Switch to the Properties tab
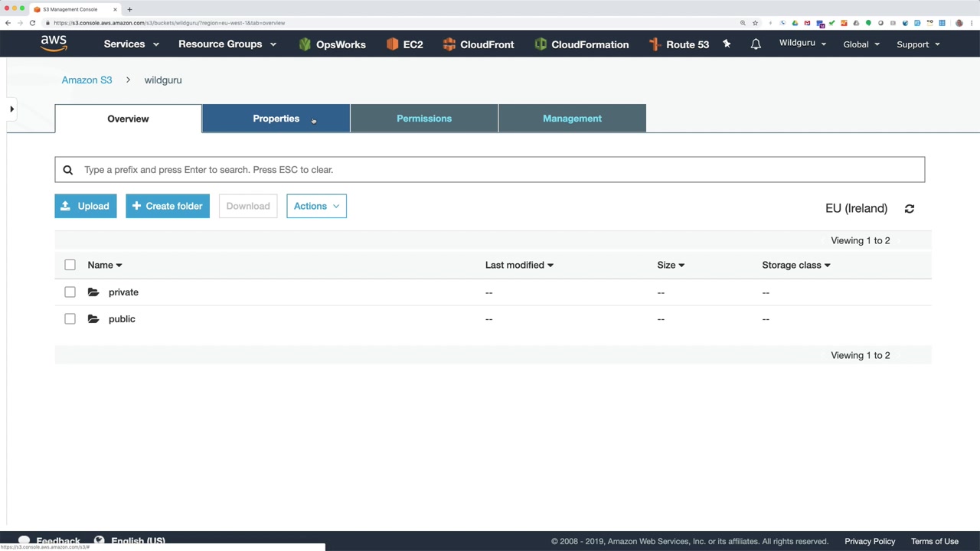Viewport: 980px width, 551px height. pyautogui.click(x=276, y=119)
